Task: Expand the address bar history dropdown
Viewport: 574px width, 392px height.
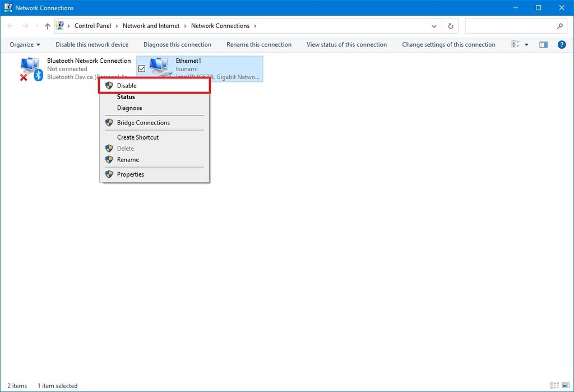Action: pyautogui.click(x=433, y=26)
